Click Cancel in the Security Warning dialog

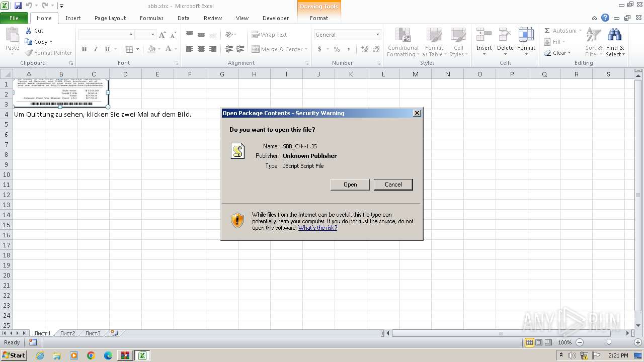tap(393, 185)
